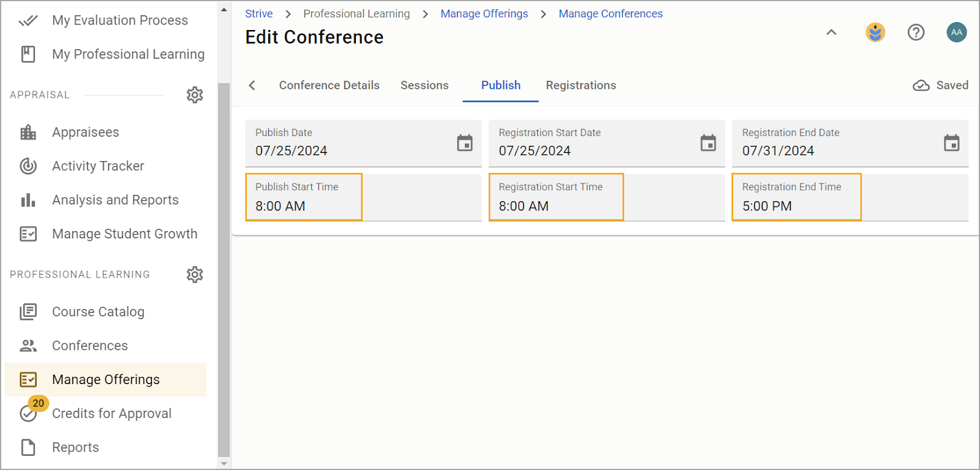
Task: Click the sidebar vertical scrollbar thumb
Action: coord(224,270)
